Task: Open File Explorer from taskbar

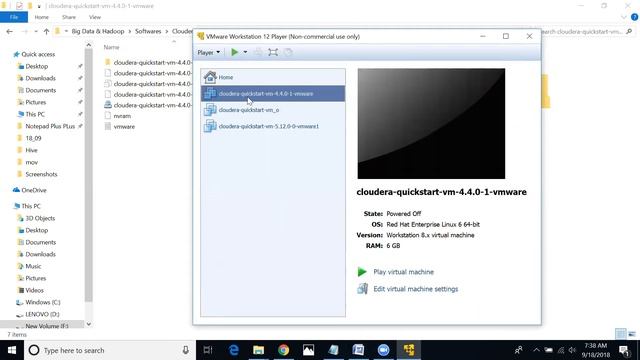Action: coord(258,350)
